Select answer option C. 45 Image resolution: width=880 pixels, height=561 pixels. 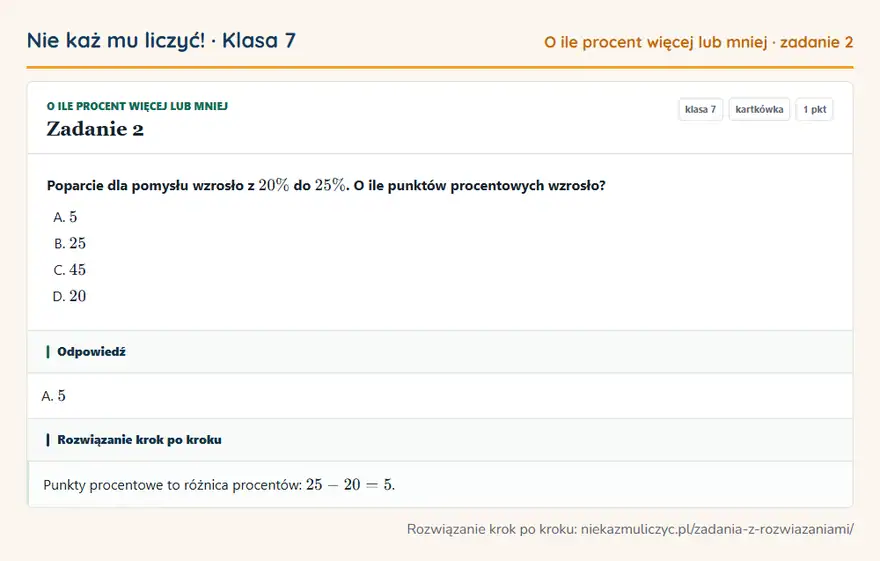(70, 270)
